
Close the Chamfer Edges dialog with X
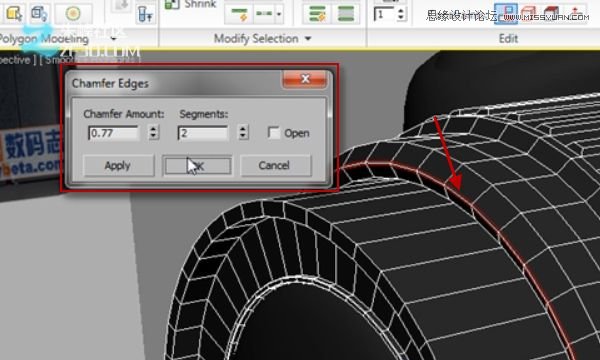(305, 79)
